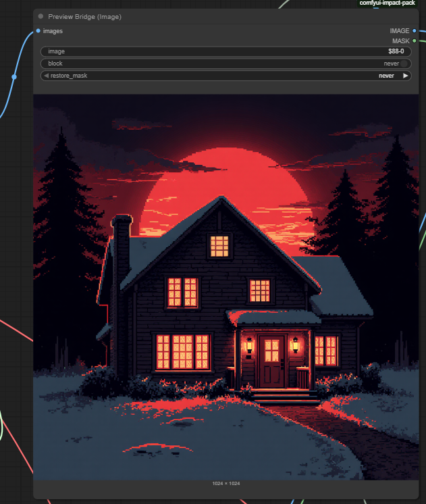
Task: Click the images input connector dot
Action: 38,31
